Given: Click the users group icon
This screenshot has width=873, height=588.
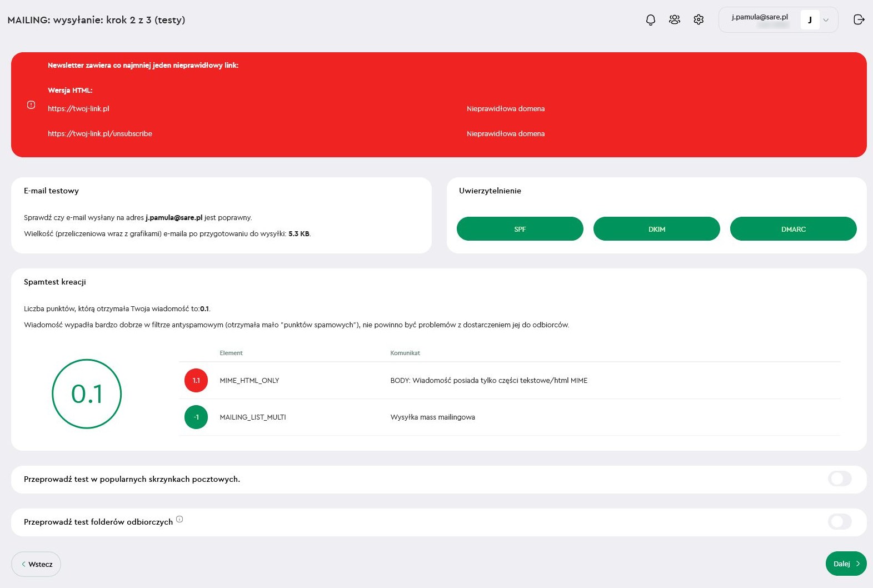Looking at the screenshot, I should tap(675, 20).
